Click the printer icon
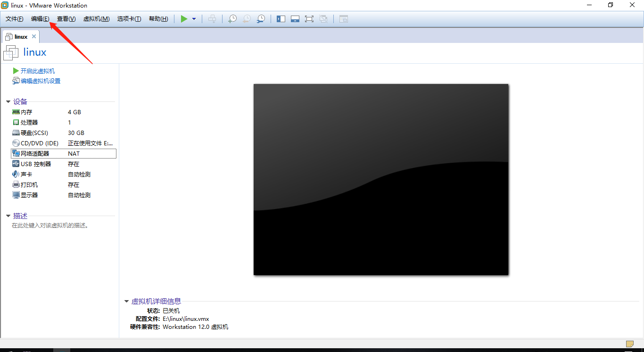Image resolution: width=644 pixels, height=352 pixels. (16, 185)
